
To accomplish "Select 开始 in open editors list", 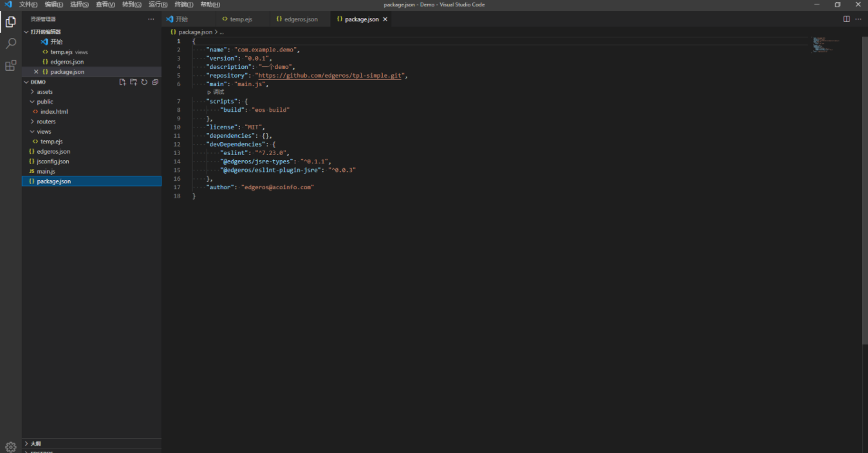I will (x=91, y=42).
